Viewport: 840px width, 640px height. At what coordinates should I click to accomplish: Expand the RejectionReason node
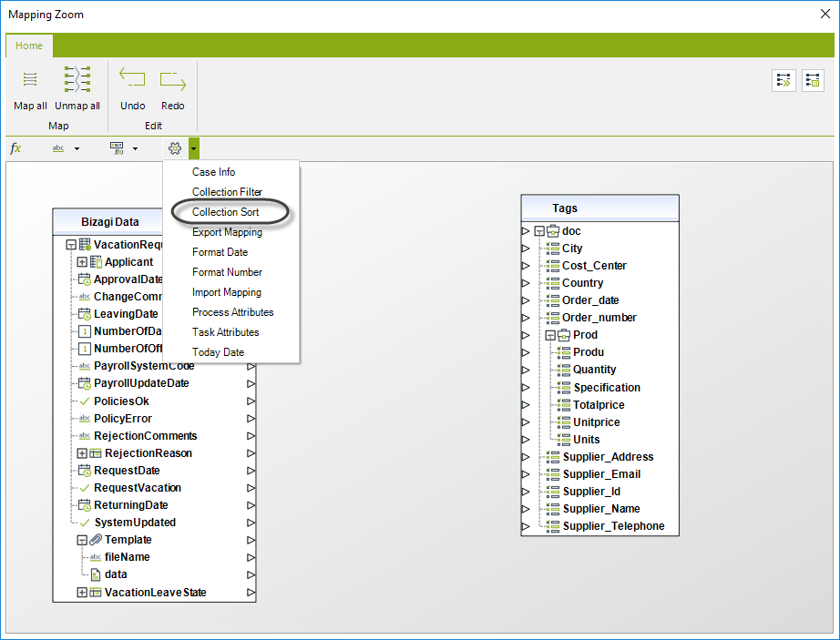pyautogui.click(x=82, y=453)
